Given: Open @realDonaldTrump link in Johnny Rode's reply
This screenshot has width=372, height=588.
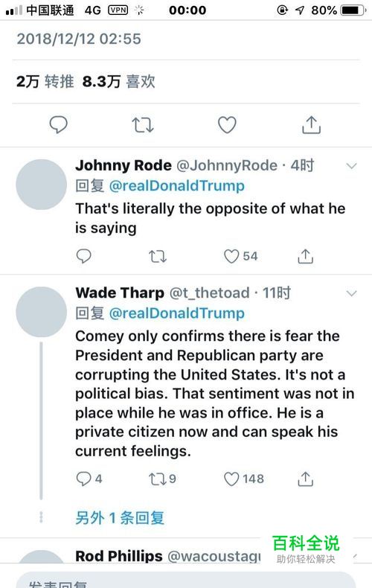Looking at the screenshot, I should (176, 185).
